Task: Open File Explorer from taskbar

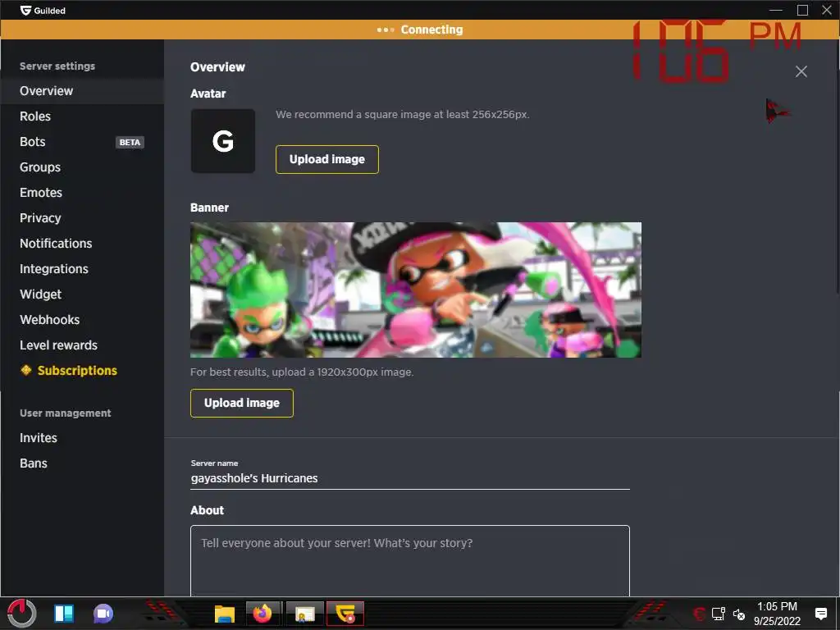Action: pos(225,614)
